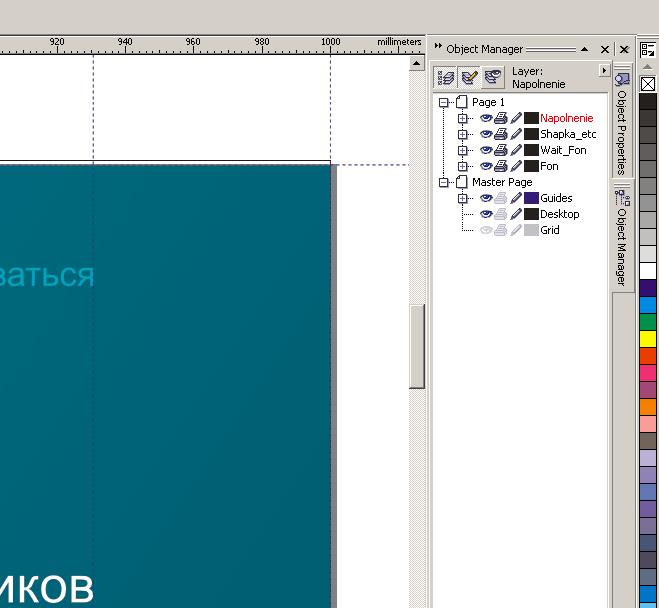Screen dimensions: 659x608
Task: Hide the Fon layer via eye icon
Action: pos(486,166)
